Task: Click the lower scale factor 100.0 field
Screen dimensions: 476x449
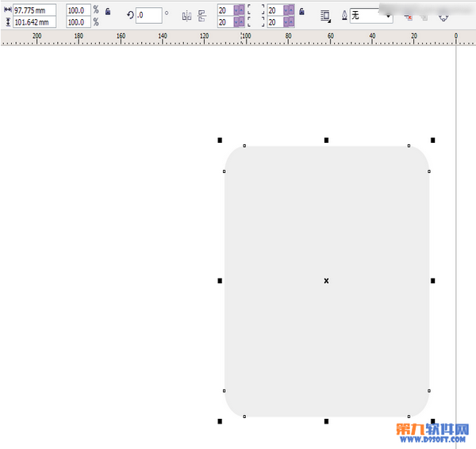Action: pos(79,22)
